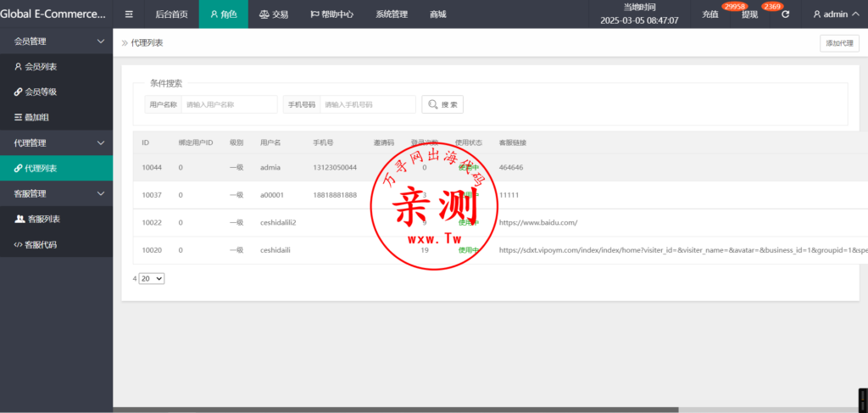Click the admin user icon
Screen dimensions: 868x413
coord(817,14)
